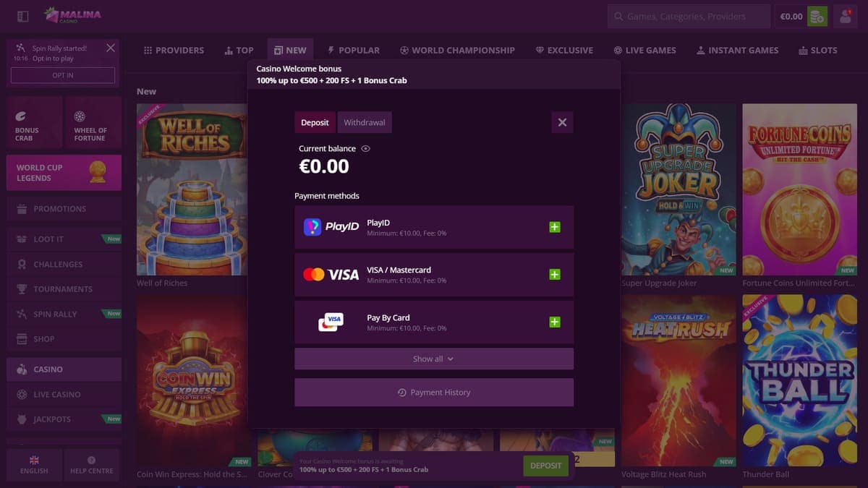Open Spin Rally in sidebar
The height and width of the screenshot is (488, 868).
point(64,314)
